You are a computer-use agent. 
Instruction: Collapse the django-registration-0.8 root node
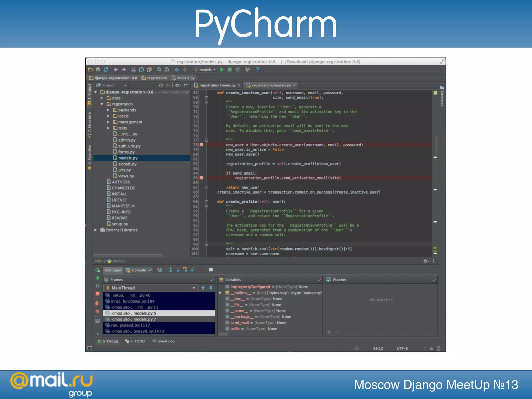coord(96,92)
